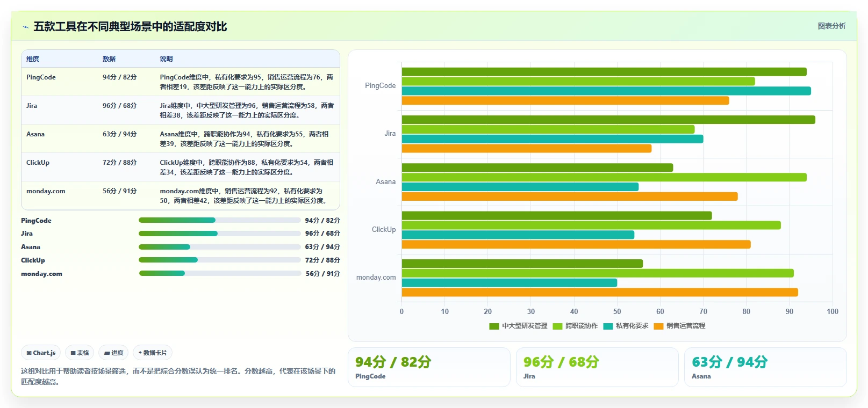
Task: Click monday.com's orange 销售运营流程 bar
Action: pos(600,293)
